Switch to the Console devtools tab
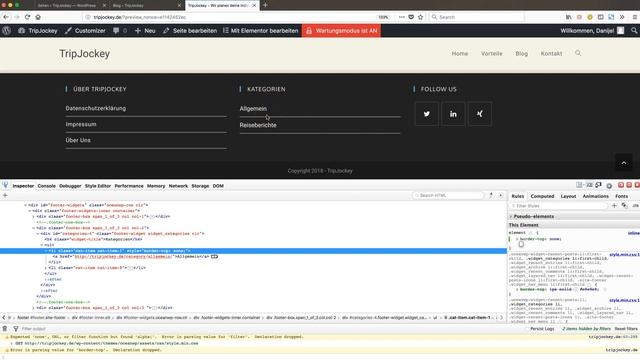The image size is (640, 360). click(x=47, y=186)
